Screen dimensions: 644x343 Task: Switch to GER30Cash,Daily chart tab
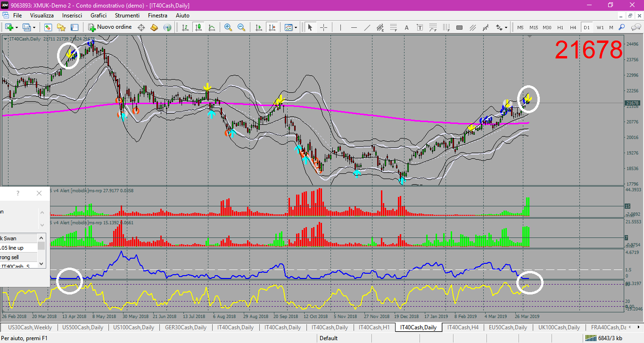tap(186, 327)
